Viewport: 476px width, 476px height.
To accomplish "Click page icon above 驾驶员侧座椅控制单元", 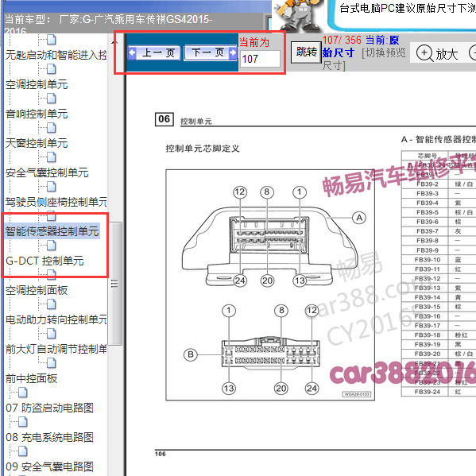I will point(52,187).
